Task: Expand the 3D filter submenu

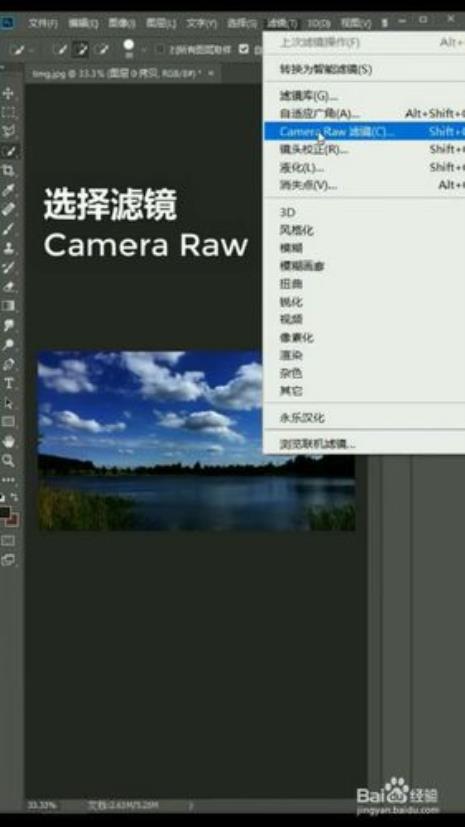Action: pyautogui.click(x=364, y=212)
